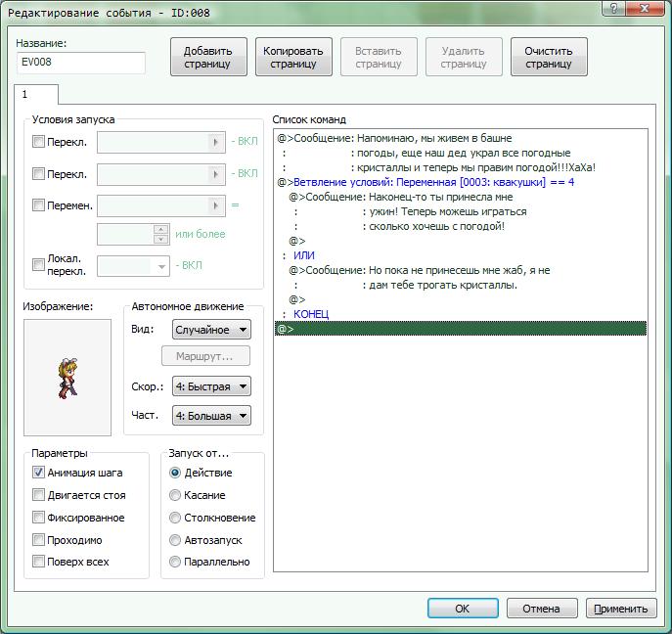Viewport: 672px width, 634px height.
Task: Enable the Анимация шага checkbox
Action: (x=39, y=474)
